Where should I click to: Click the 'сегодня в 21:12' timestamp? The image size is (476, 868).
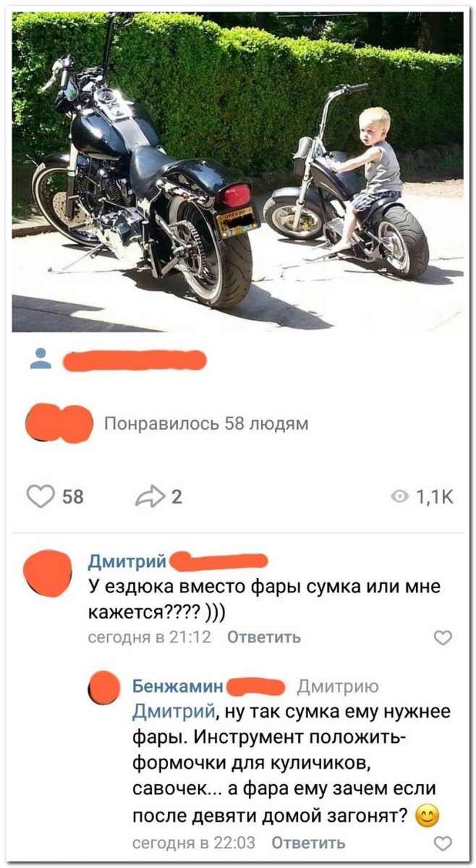point(150,637)
